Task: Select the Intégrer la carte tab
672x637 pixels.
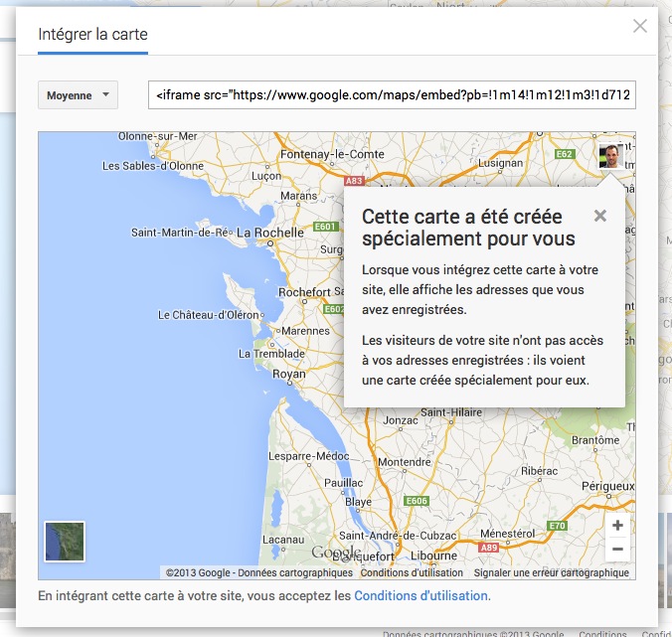Action: pos(92,35)
